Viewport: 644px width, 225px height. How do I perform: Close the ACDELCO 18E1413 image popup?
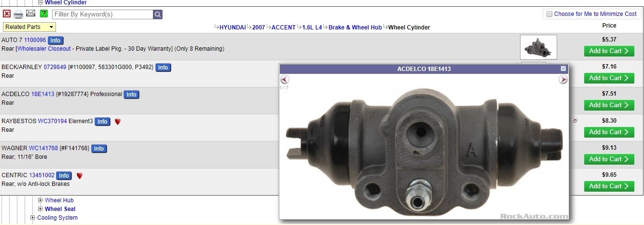(563, 69)
